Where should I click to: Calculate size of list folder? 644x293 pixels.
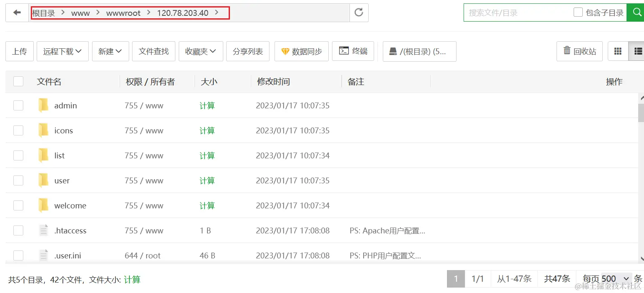[207, 155]
